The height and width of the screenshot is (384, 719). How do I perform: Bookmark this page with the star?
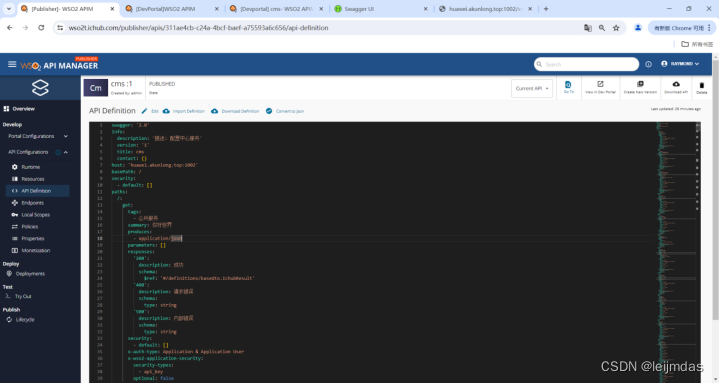[616, 28]
